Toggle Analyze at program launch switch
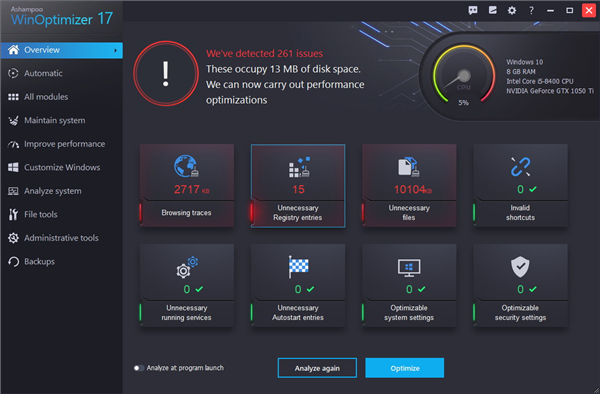 pos(139,368)
